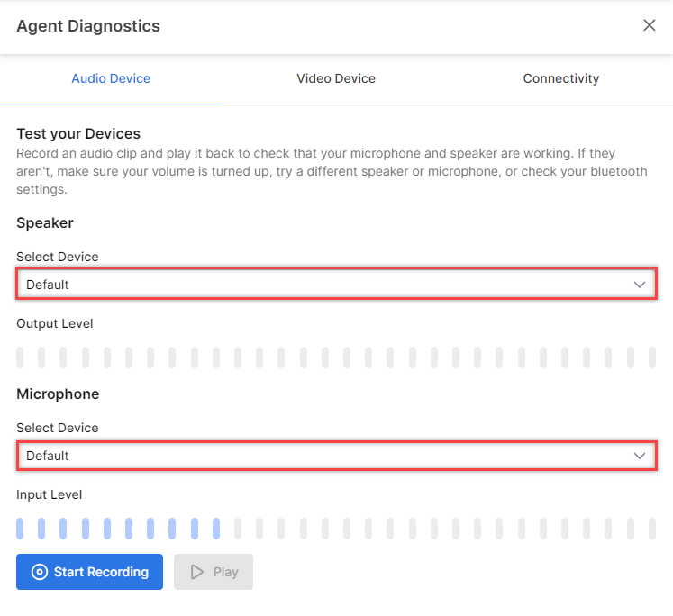Switch to the Audio Device tab

click(111, 78)
